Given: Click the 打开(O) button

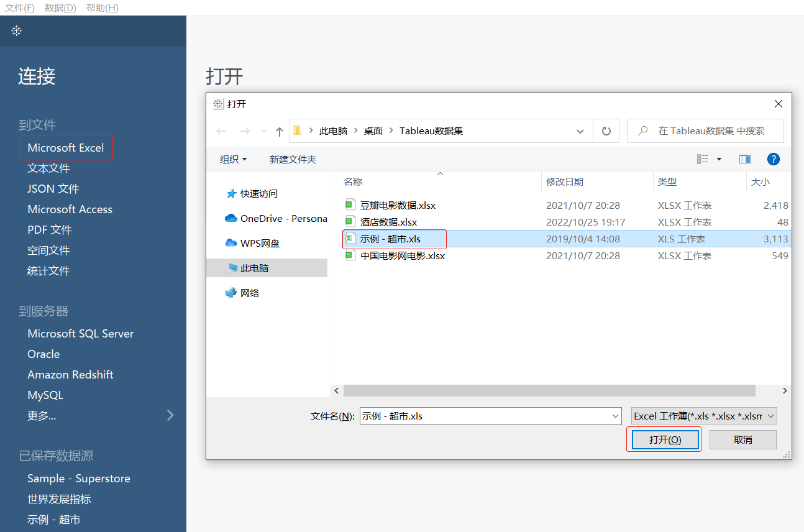Looking at the screenshot, I should 665,439.
